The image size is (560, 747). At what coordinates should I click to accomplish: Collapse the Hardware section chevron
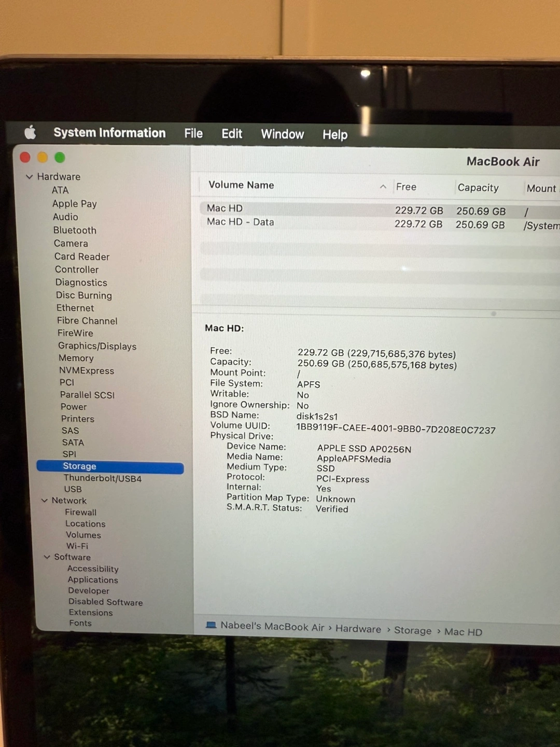(29, 177)
